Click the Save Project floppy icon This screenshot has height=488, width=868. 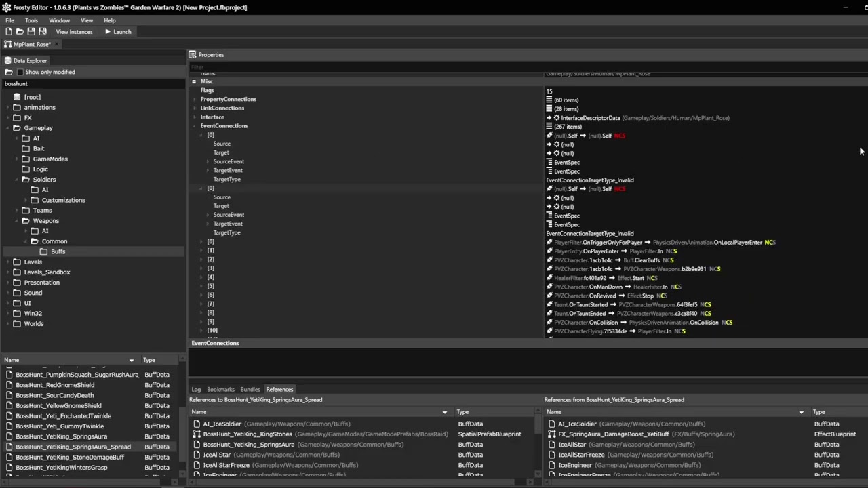31,32
